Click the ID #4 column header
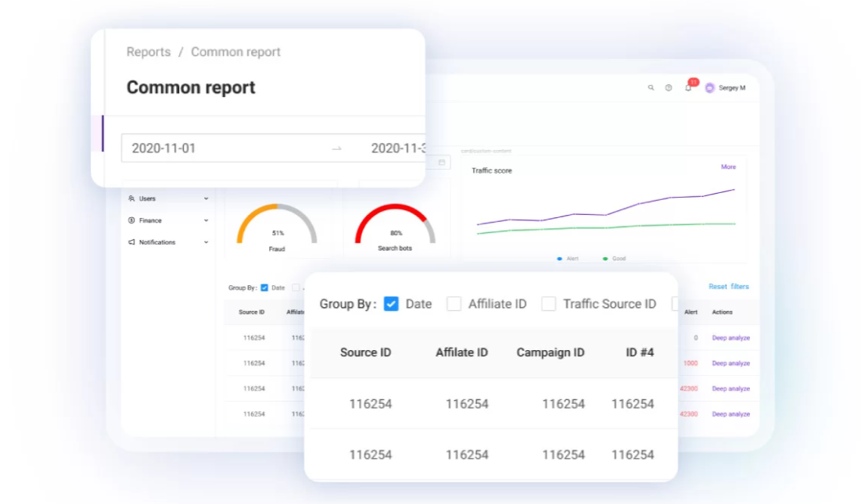 pyautogui.click(x=640, y=352)
